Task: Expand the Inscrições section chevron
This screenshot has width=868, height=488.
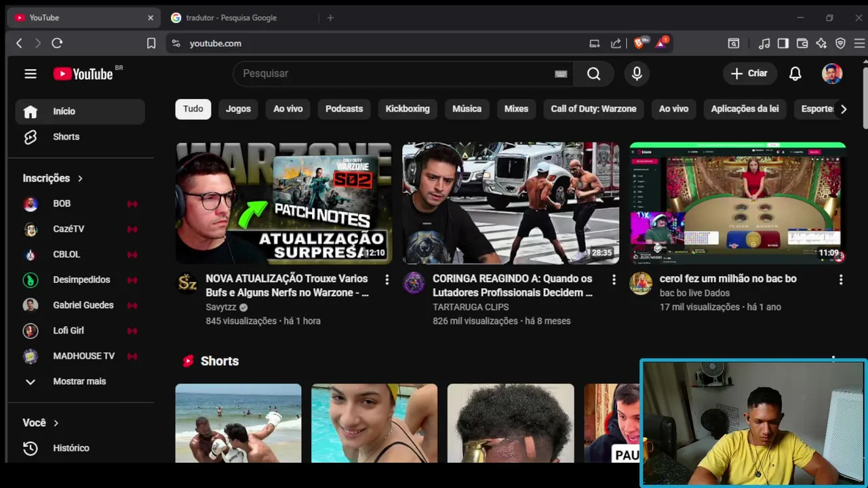Action: 80,178
